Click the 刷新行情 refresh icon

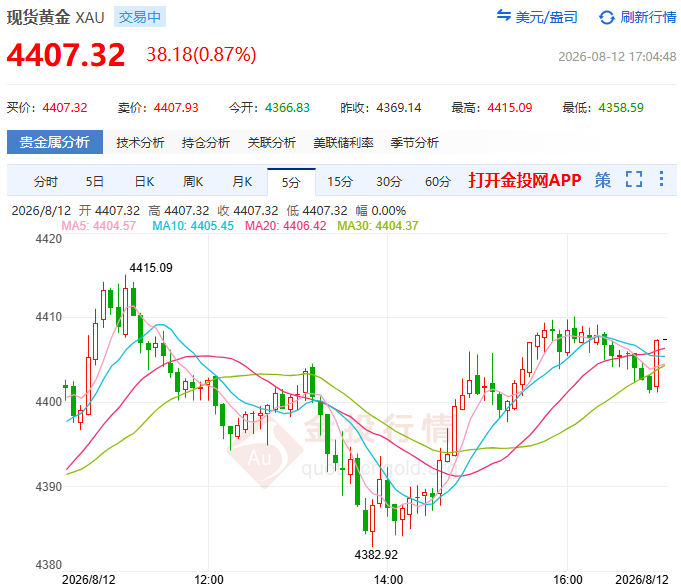[606, 17]
